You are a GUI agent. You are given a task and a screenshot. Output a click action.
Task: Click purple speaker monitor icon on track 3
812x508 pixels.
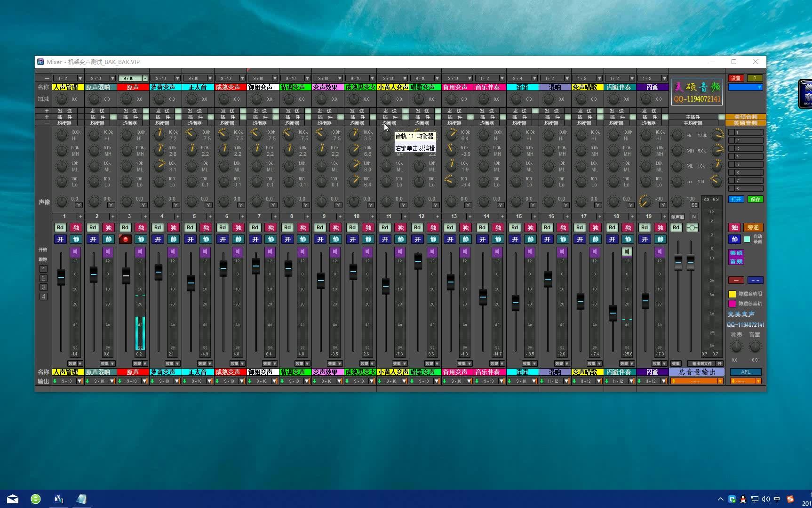pos(140,252)
